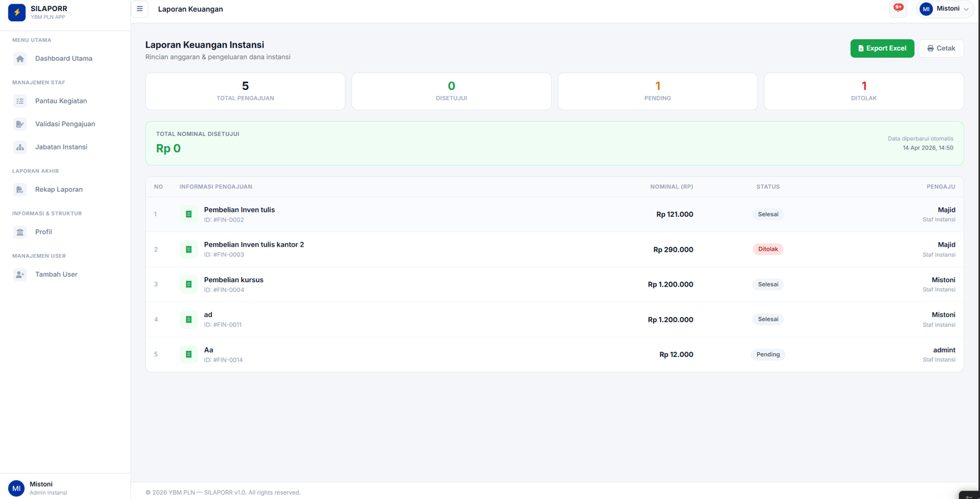
Task: Click the Nominal (RP) column header
Action: tap(671, 187)
